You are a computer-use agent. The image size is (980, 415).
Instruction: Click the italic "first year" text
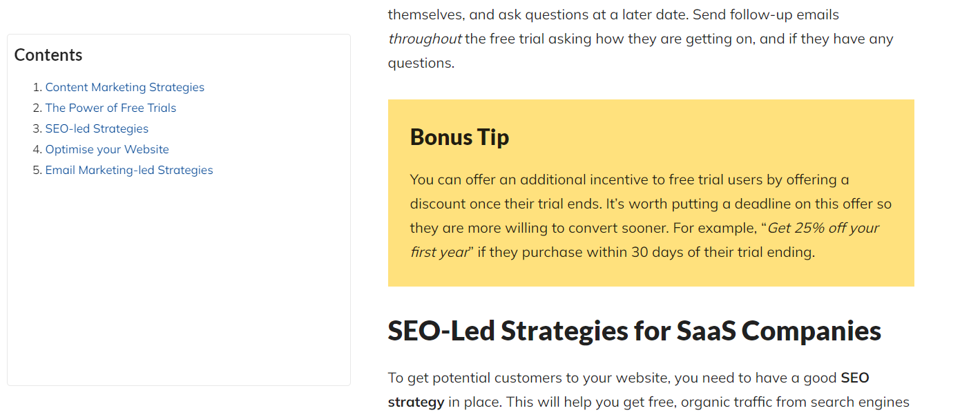[439, 252]
